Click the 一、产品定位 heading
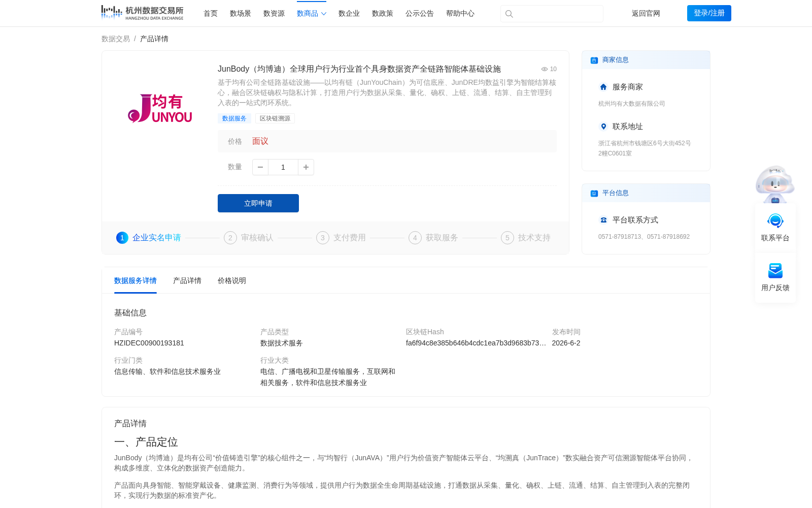812x508 pixels. [x=146, y=442]
